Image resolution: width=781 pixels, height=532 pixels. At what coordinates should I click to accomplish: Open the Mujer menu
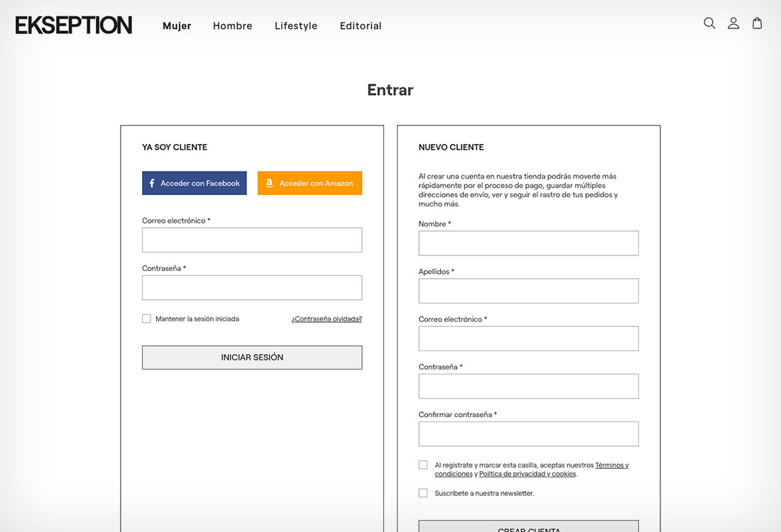coord(177,26)
